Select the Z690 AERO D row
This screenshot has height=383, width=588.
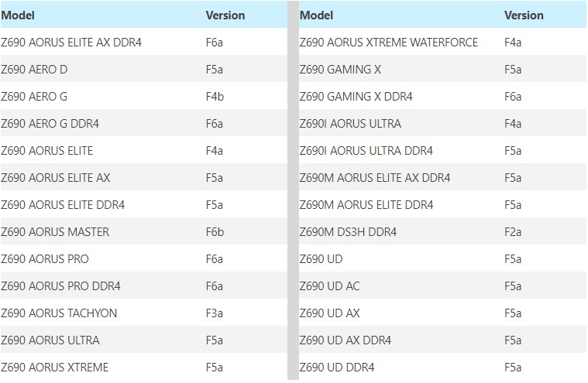[x=34, y=70]
